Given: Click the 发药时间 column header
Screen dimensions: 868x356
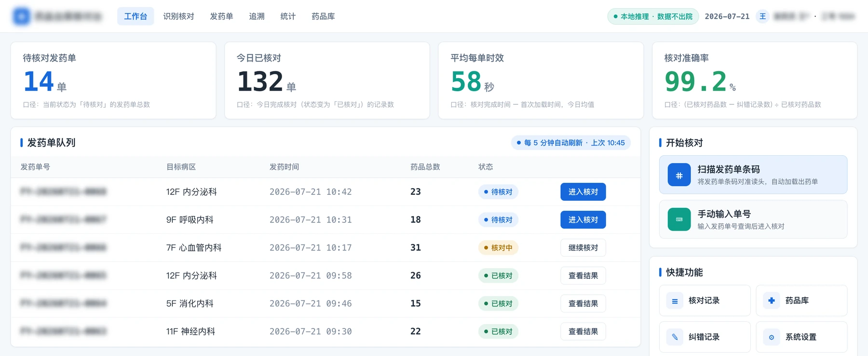Looking at the screenshot, I should [284, 167].
